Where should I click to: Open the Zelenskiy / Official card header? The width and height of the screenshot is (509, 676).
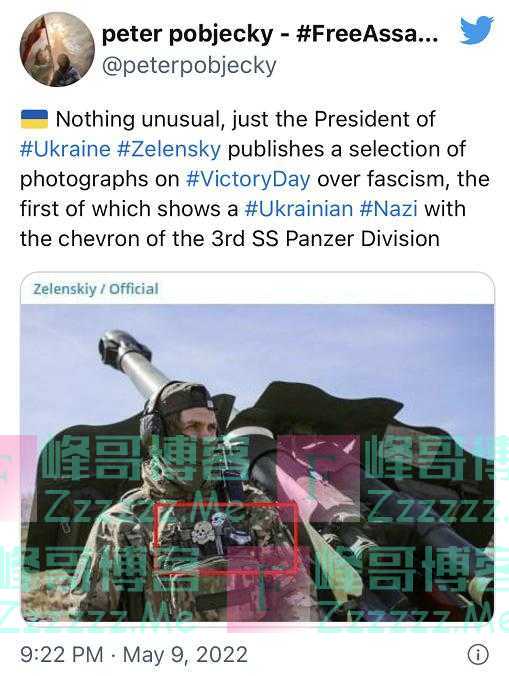click(96, 288)
